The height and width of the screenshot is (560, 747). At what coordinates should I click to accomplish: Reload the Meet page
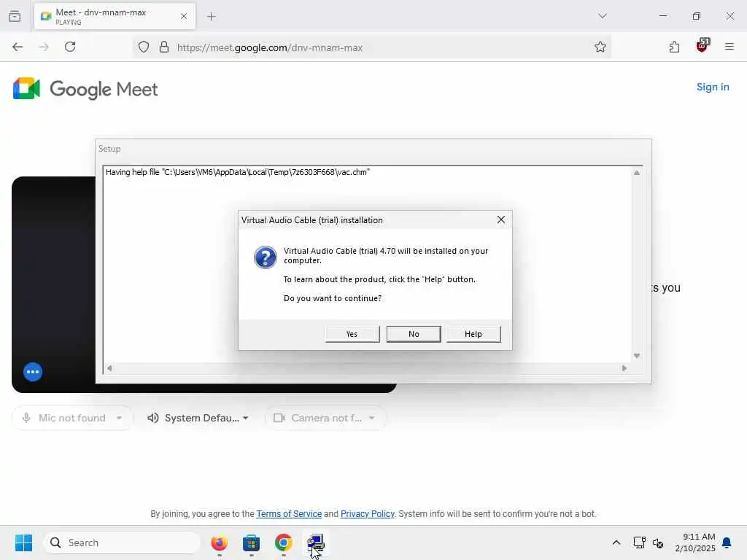click(70, 47)
